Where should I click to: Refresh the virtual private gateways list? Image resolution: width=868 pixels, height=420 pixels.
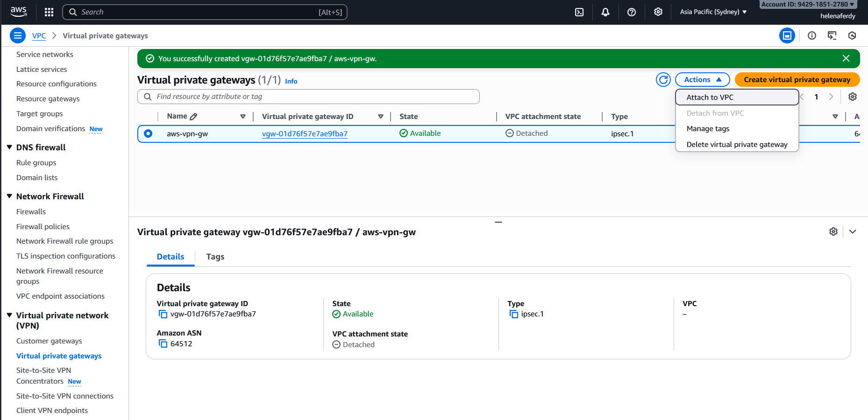[x=663, y=80]
